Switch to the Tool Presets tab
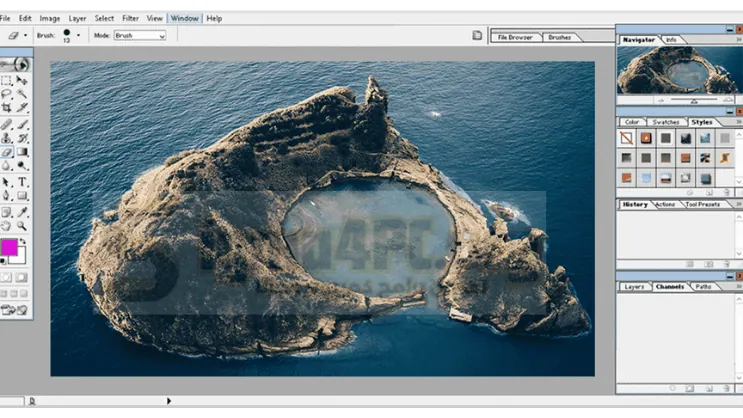Viewport: 743px width, 418px height. tap(703, 204)
